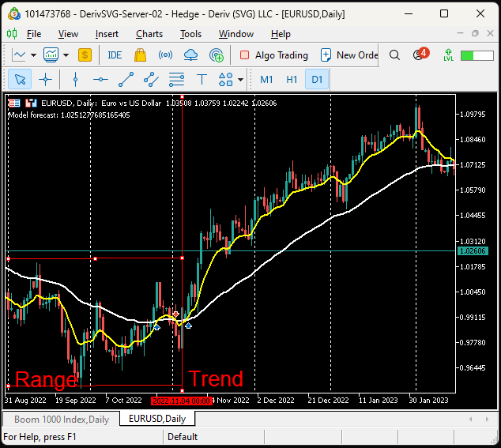Click the green connection level bar
This screenshot has width=501, height=448.
coord(477,55)
